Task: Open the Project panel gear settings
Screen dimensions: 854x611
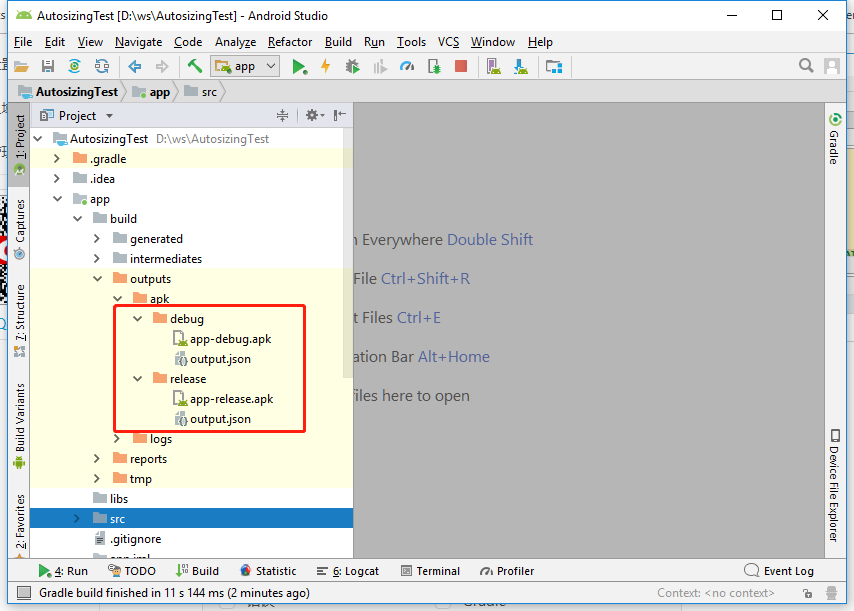Action: pos(314,115)
